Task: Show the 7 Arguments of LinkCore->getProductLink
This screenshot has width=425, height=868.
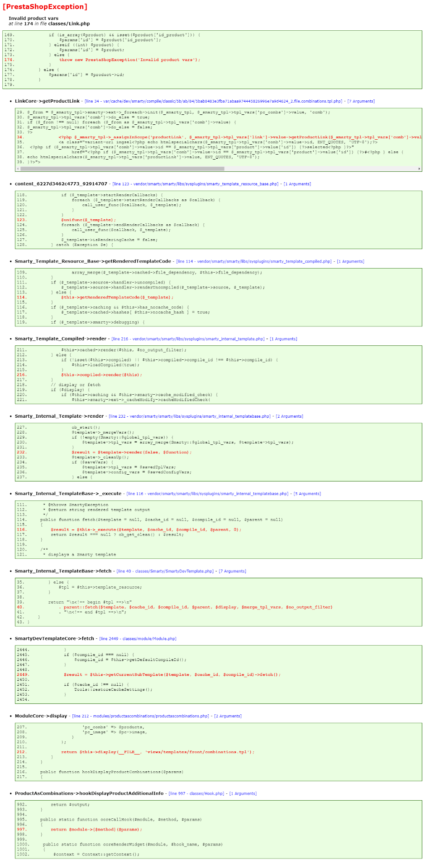Action: coord(361,101)
